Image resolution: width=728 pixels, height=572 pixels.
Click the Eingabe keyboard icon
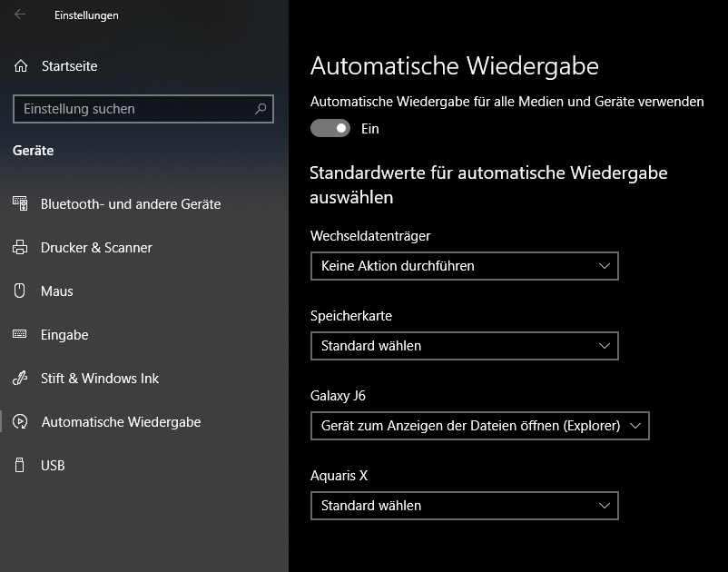20,335
